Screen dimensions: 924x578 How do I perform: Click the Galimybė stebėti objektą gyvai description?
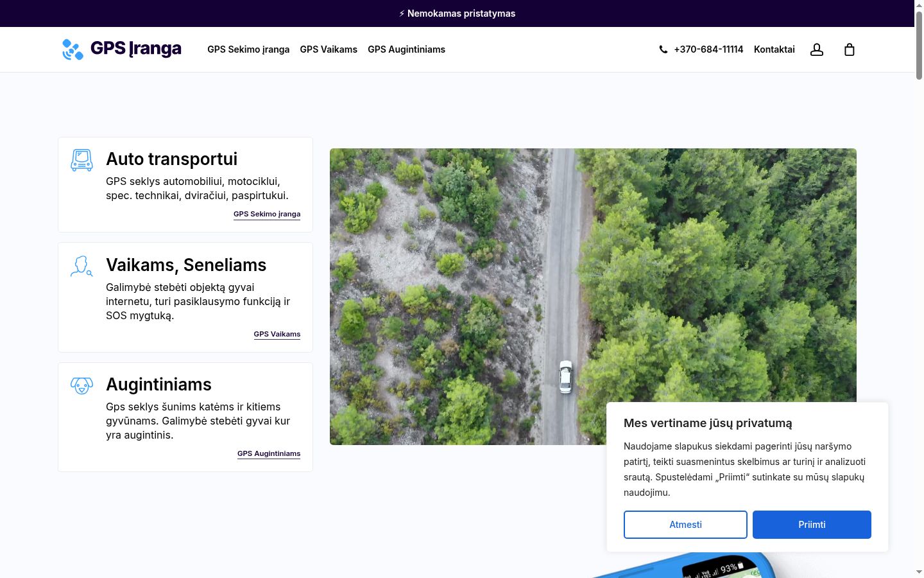[x=198, y=302]
